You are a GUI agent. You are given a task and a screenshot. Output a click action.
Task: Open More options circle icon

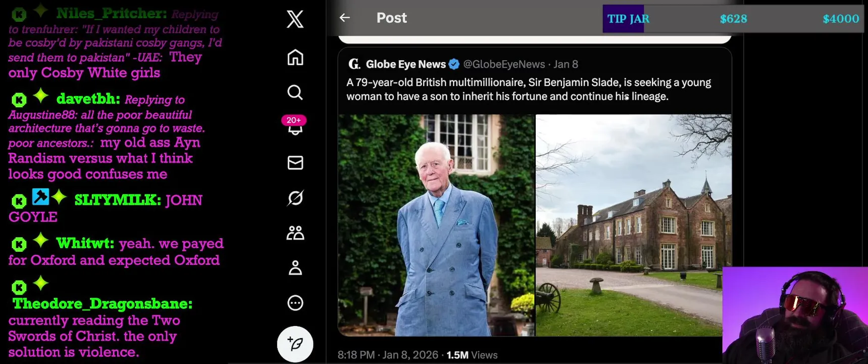click(295, 303)
